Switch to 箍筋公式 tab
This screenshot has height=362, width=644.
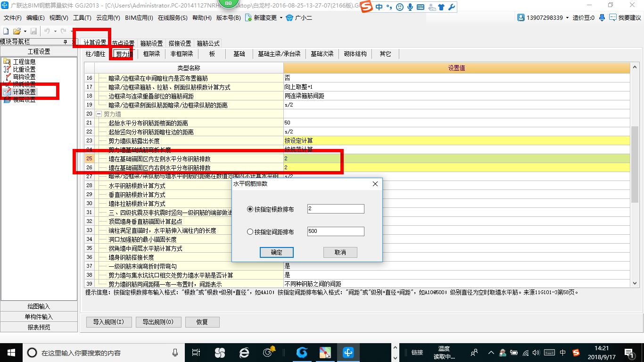pos(208,43)
